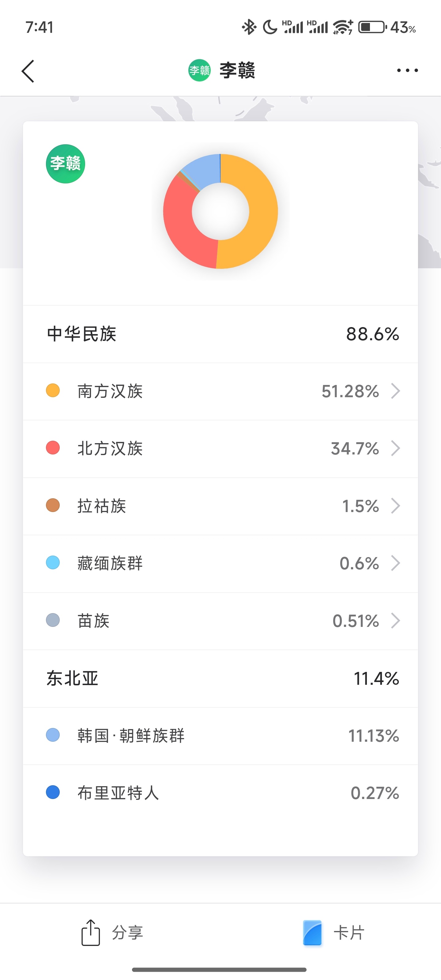The image size is (441, 980).
Task: Tap the back arrow icon
Action: (x=28, y=71)
